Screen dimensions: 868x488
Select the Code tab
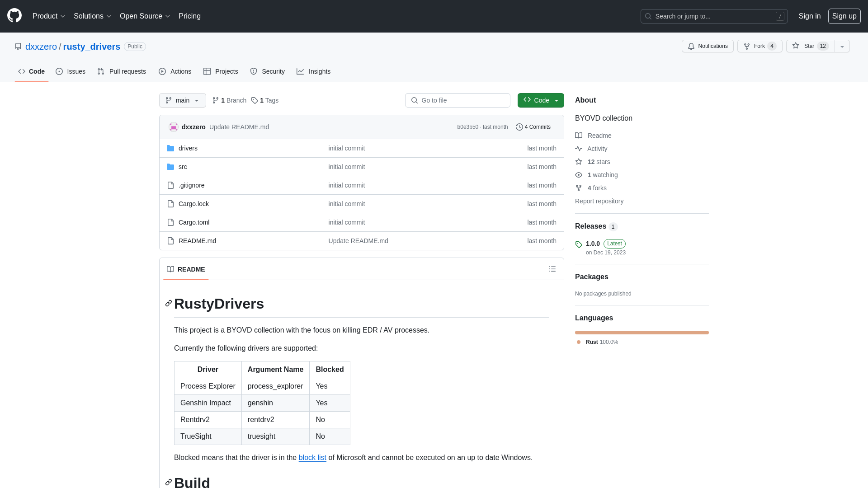(32, 71)
